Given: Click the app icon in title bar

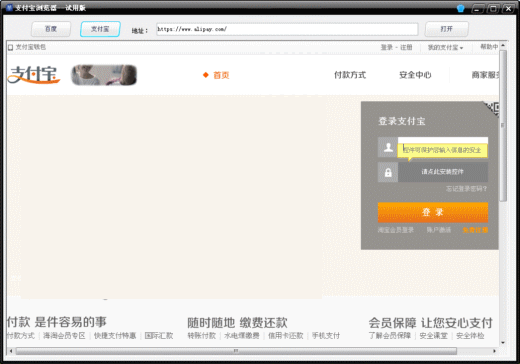Looking at the screenshot, I should [x=9, y=7].
